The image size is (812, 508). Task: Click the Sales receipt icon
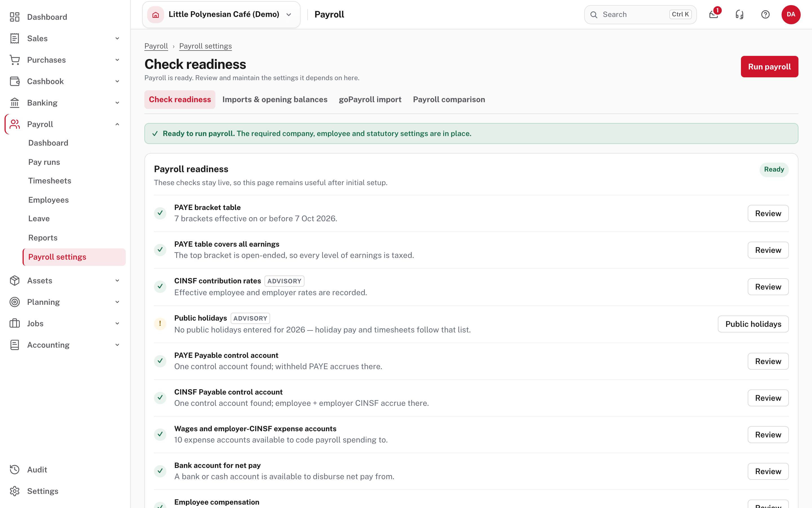[14, 38]
